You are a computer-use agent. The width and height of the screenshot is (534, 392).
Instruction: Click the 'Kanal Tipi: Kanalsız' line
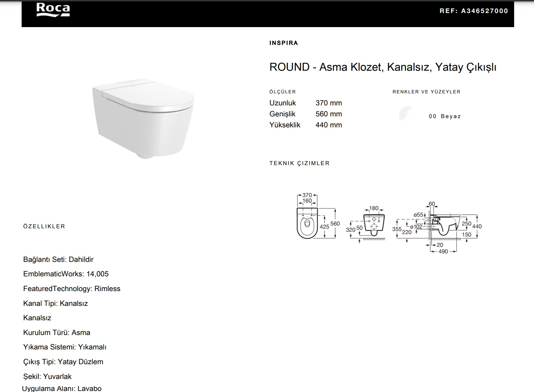pyautogui.click(x=56, y=303)
